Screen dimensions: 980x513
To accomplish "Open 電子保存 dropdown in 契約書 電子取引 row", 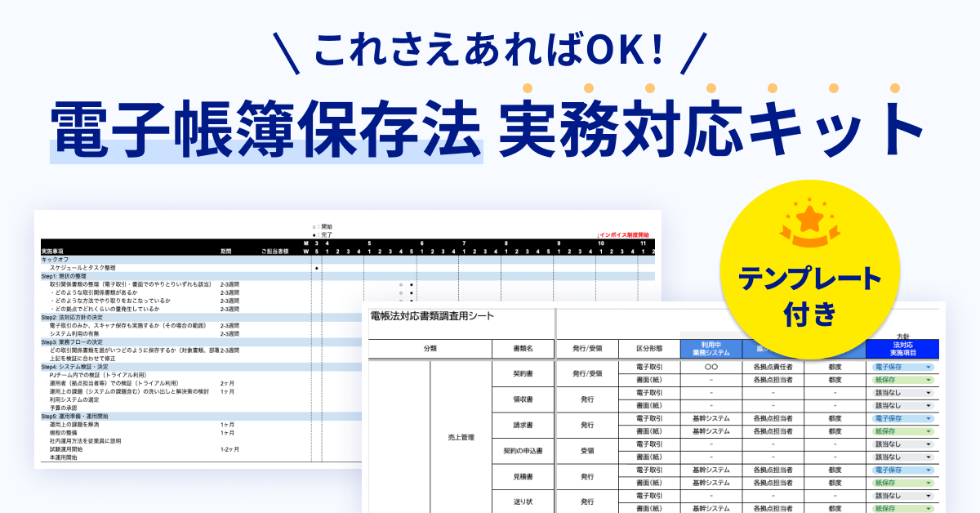I will (x=902, y=368).
